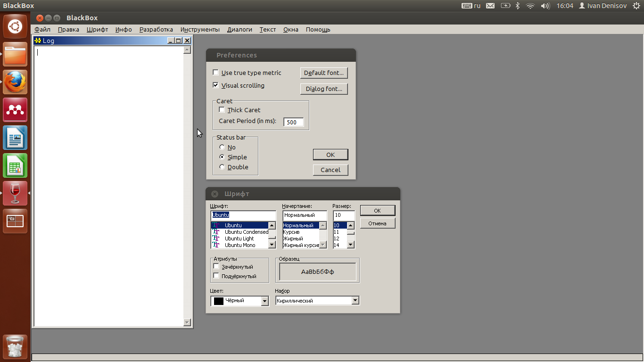Launch the Wine glass icon in dock
The height and width of the screenshot is (362, 644).
(x=15, y=193)
